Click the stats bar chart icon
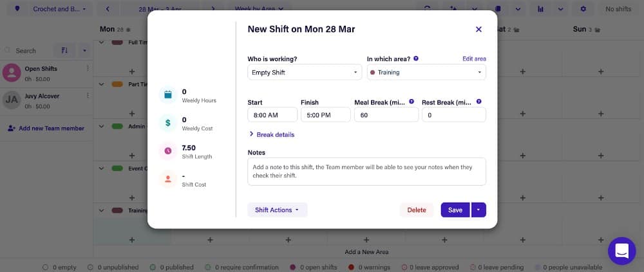 coord(540,8)
